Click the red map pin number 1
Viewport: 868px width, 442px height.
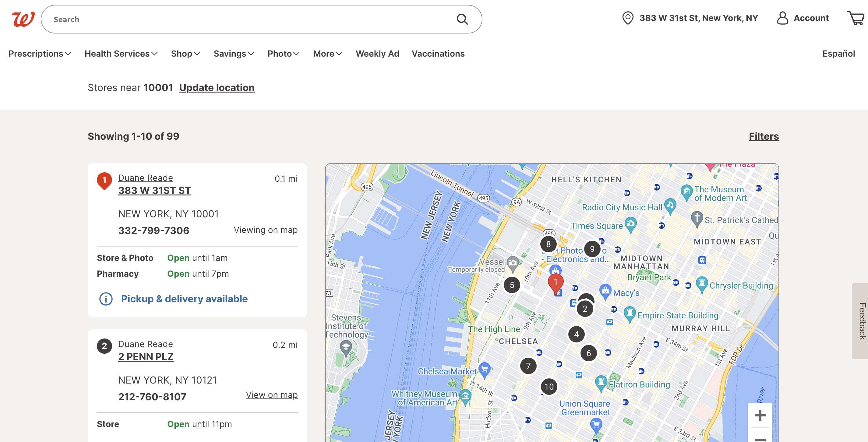pyautogui.click(x=555, y=282)
